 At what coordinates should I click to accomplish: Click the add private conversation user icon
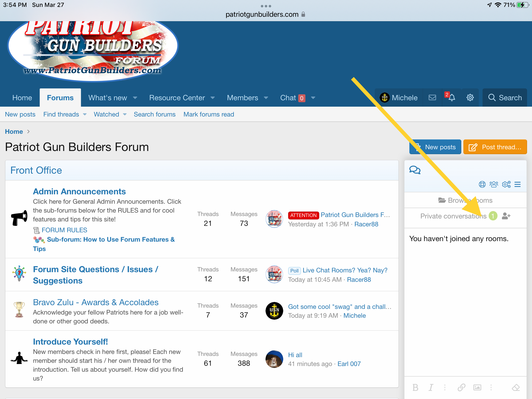[x=506, y=216]
